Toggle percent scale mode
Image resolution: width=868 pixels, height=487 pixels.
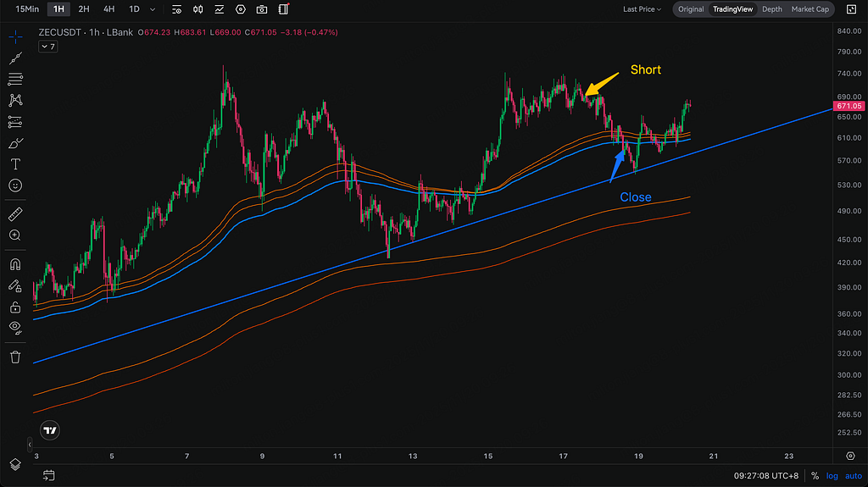pyautogui.click(x=815, y=476)
